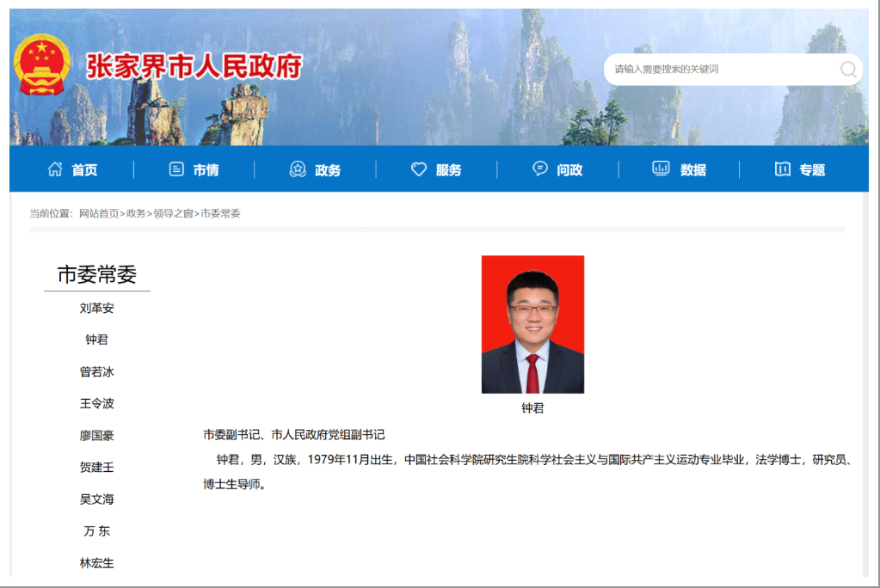Click the national emblem logo
Screen dimensions: 880x588
[x=42, y=66]
